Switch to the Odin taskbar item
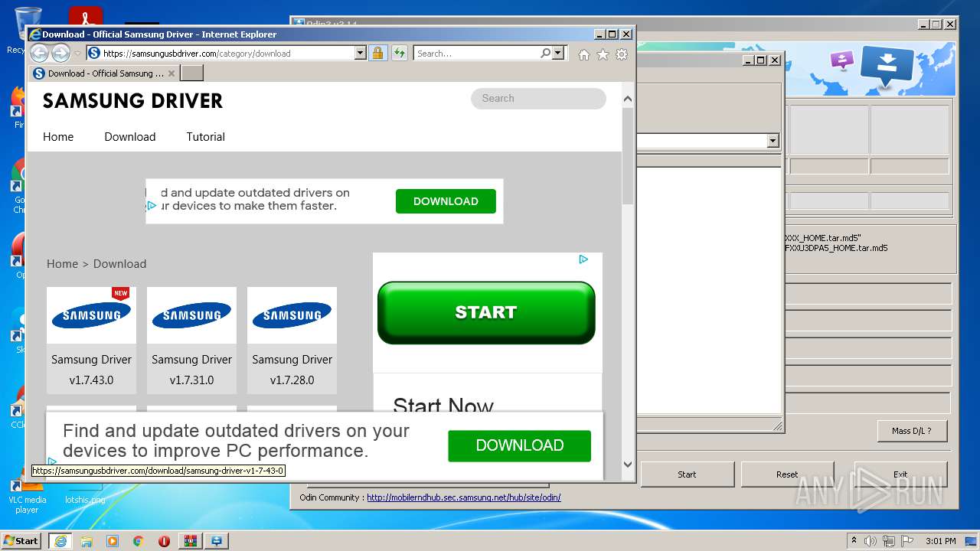 (217, 540)
